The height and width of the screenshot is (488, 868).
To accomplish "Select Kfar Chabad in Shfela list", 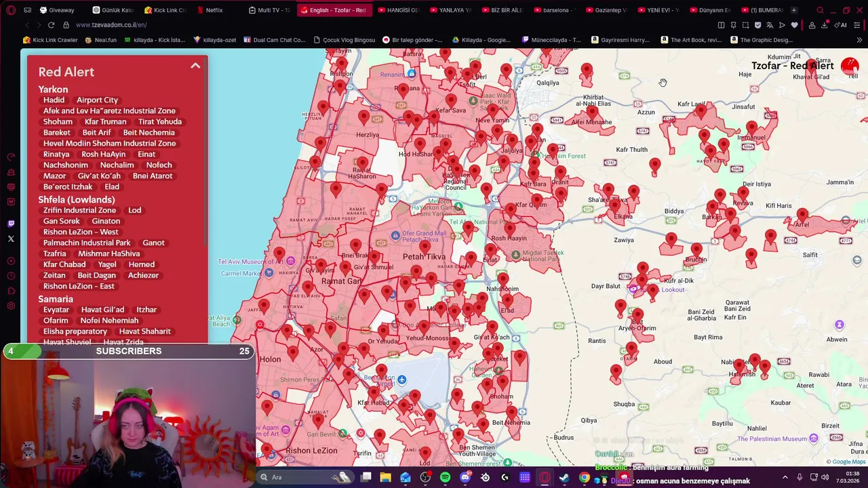I will 64,264.
